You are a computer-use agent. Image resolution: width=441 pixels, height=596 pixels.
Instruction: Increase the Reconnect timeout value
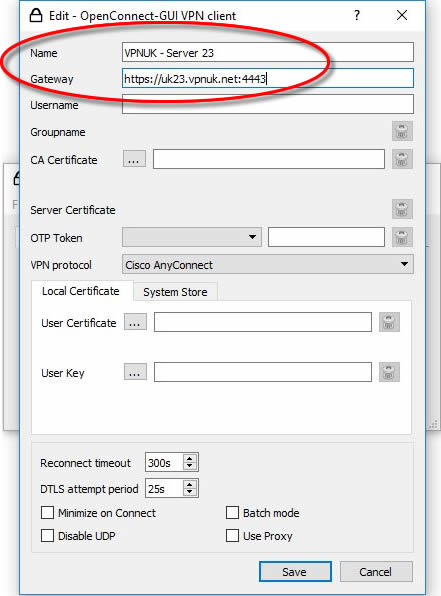[190, 458]
